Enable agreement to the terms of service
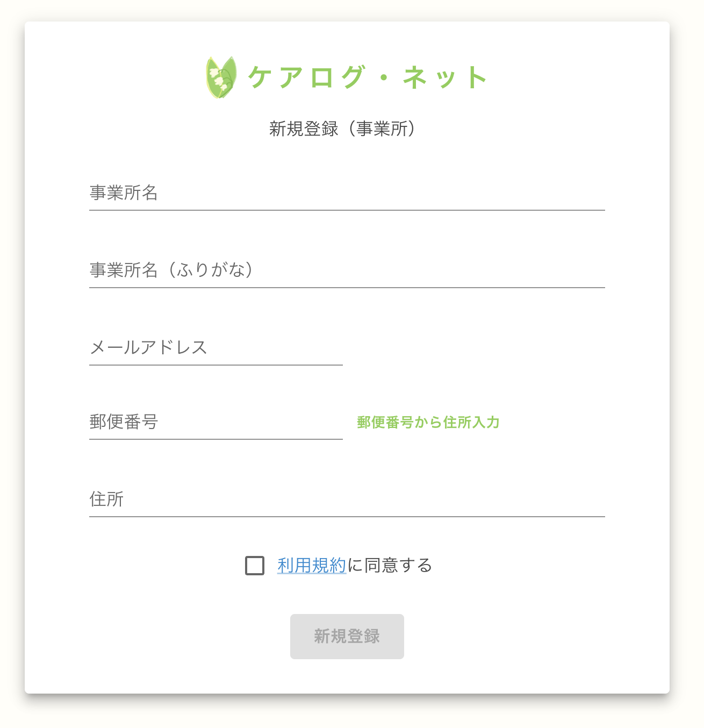Viewport: 704px width, 728px height. 253,565
